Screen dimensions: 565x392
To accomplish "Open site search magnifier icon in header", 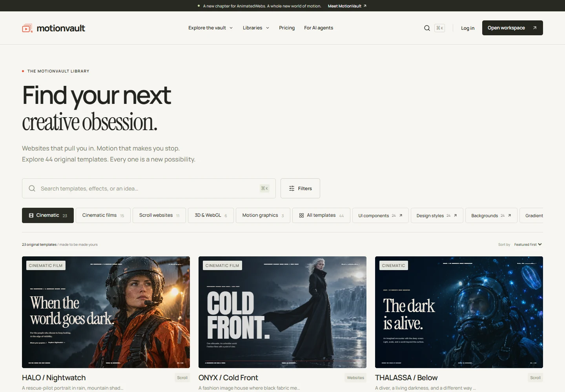I will click(427, 28).
